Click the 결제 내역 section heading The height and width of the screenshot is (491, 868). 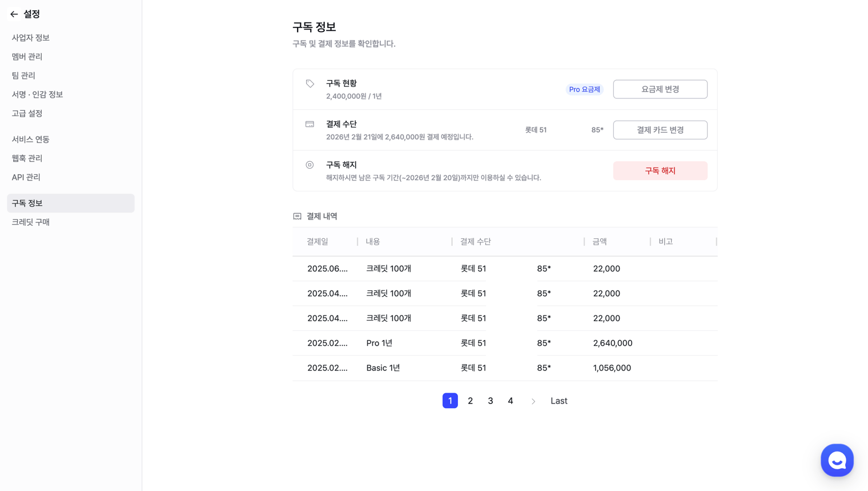tap(322, 216)
